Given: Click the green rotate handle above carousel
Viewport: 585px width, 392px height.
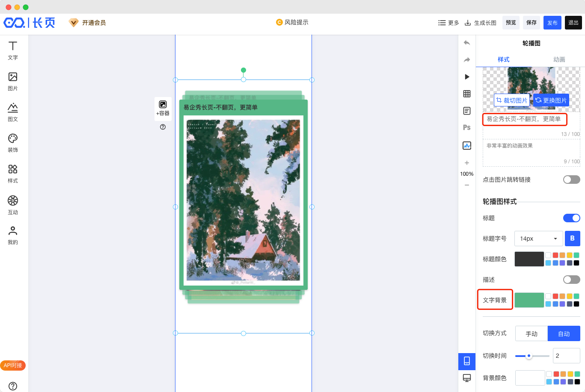Looking at the screenshot, I should (x=244, y=70).
